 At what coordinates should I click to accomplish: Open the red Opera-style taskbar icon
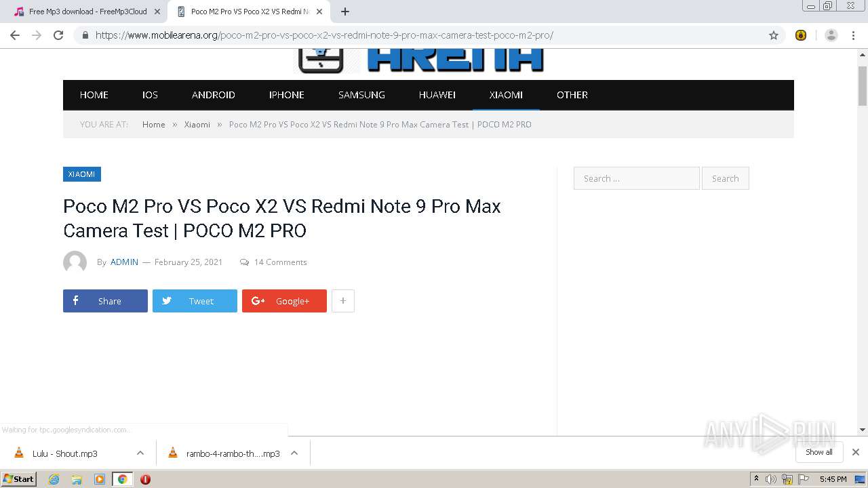145,479
